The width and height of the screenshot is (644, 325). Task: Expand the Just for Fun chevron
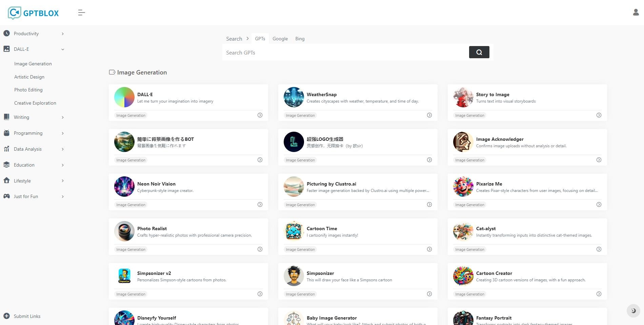[x=63, y=196]
